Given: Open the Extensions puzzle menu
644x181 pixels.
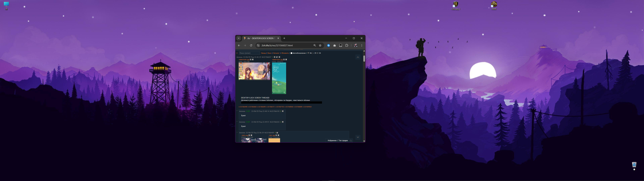Looking at the screenshot, I should point(346,45).
